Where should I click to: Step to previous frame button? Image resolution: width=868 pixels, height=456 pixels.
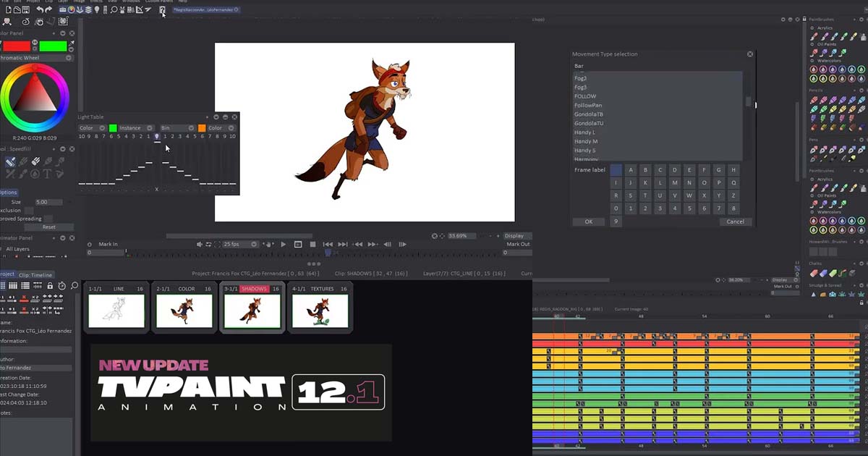click(387, 244)
